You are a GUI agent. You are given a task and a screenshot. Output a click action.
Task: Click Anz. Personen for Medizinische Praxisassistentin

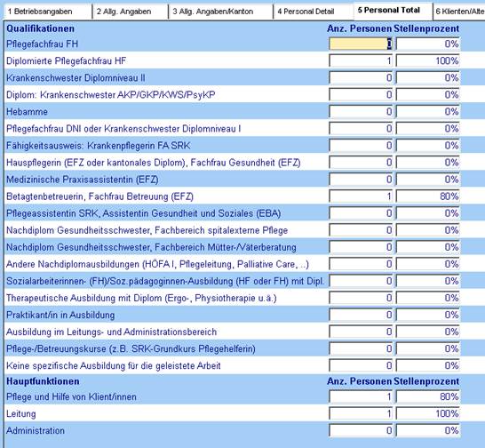[x=361, y=180]
